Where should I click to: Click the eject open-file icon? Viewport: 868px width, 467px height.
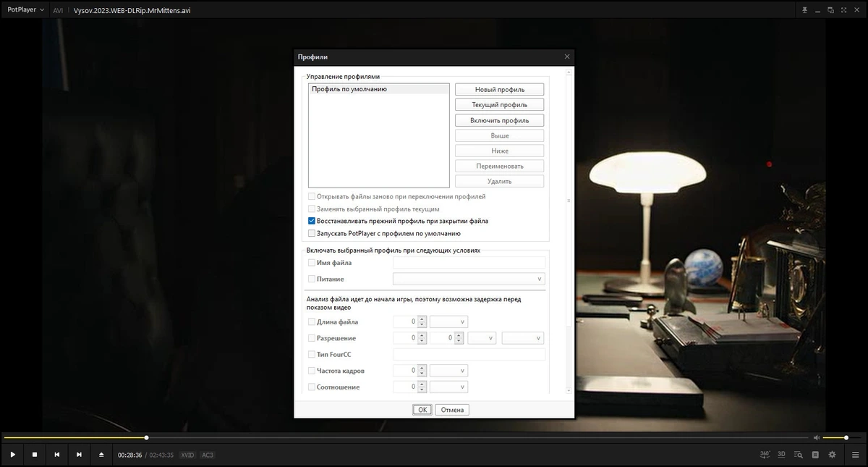click(101, 455)
